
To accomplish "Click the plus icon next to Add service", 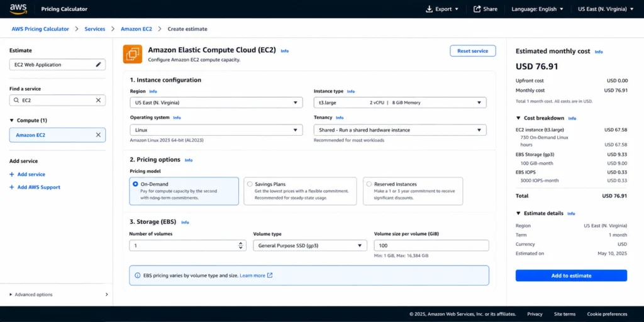I will point(12,175).
